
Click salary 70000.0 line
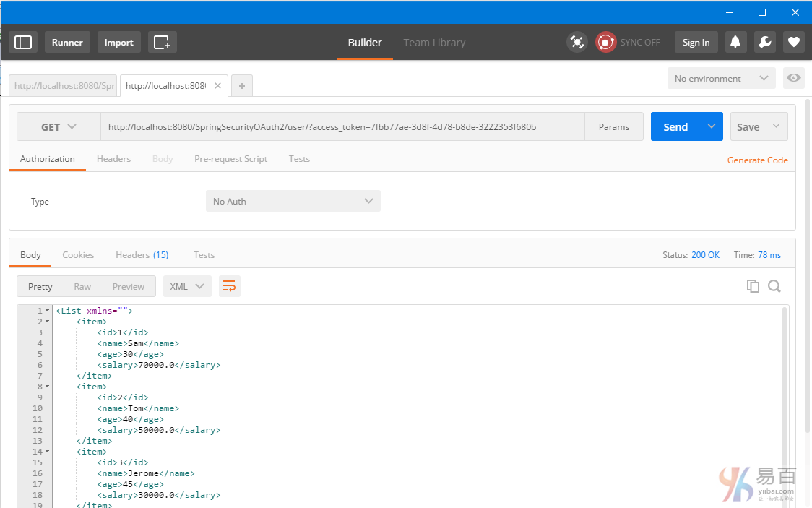tap(158, 365)
